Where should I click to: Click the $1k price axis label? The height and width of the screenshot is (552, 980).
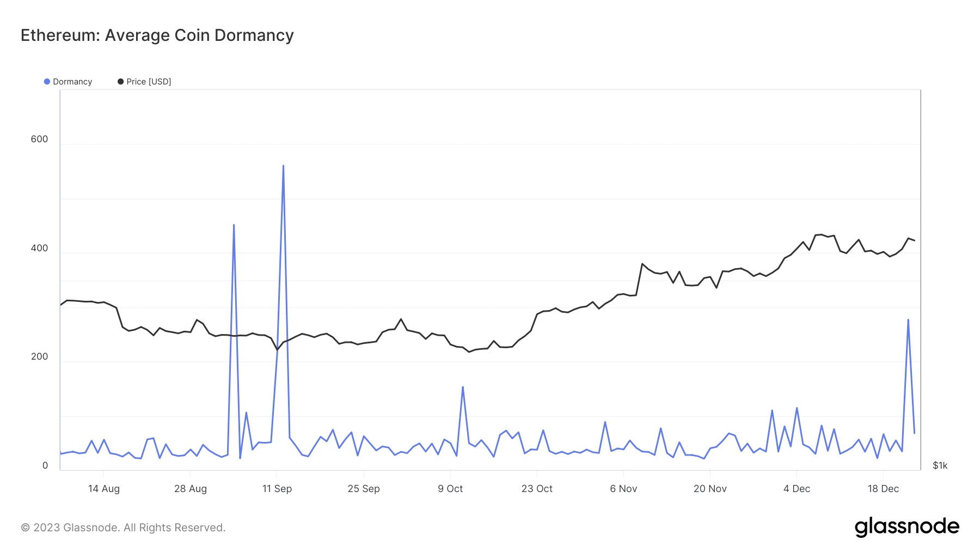pyautogui.click(x=940, y=465)
